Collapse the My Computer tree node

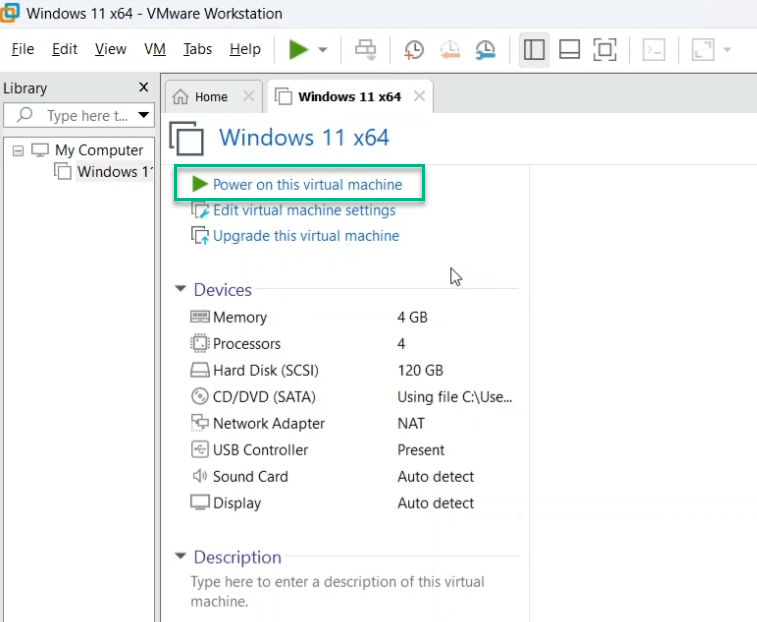pos(18,150)
